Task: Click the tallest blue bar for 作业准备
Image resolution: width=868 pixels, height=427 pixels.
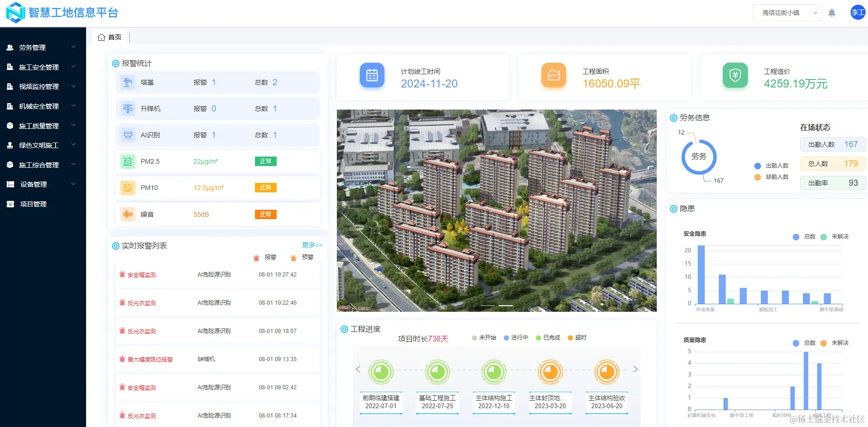Action: pos(701,275)
